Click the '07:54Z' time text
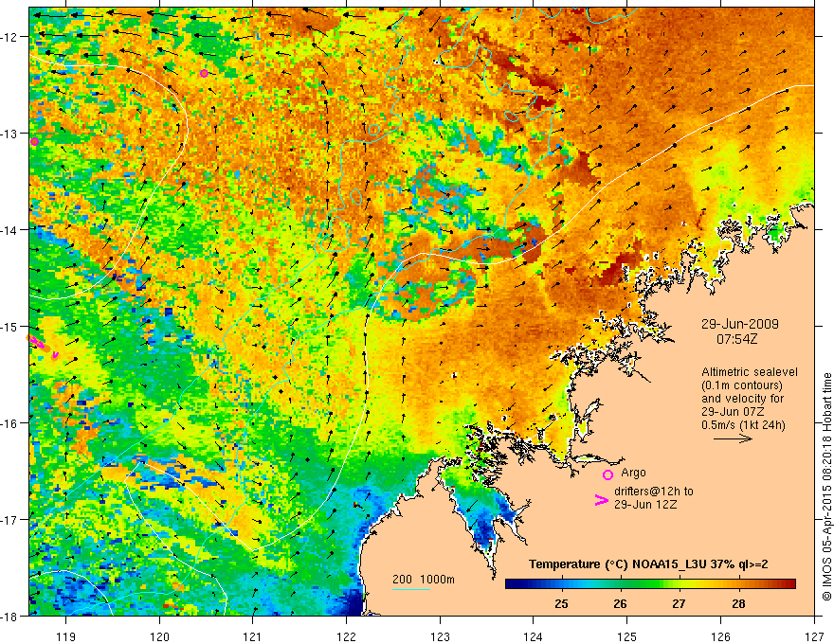 point(736,338)
